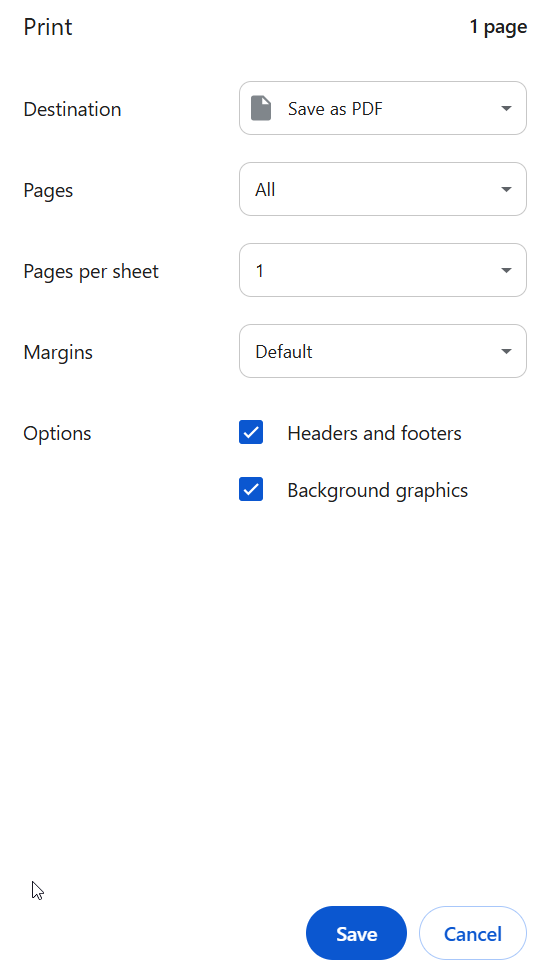Click the PDF file icon in Destination
This screenshot has height=975, width=556.
point(261,108)
